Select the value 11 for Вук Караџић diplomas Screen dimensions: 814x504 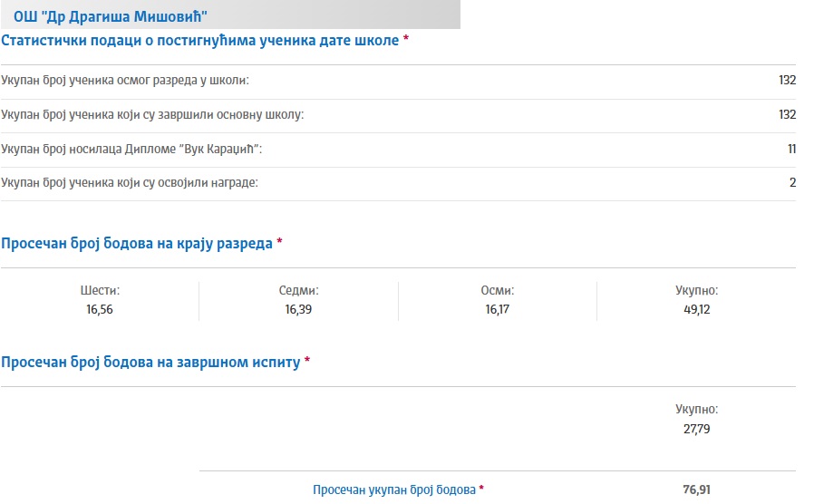click(x=791, y=149)
